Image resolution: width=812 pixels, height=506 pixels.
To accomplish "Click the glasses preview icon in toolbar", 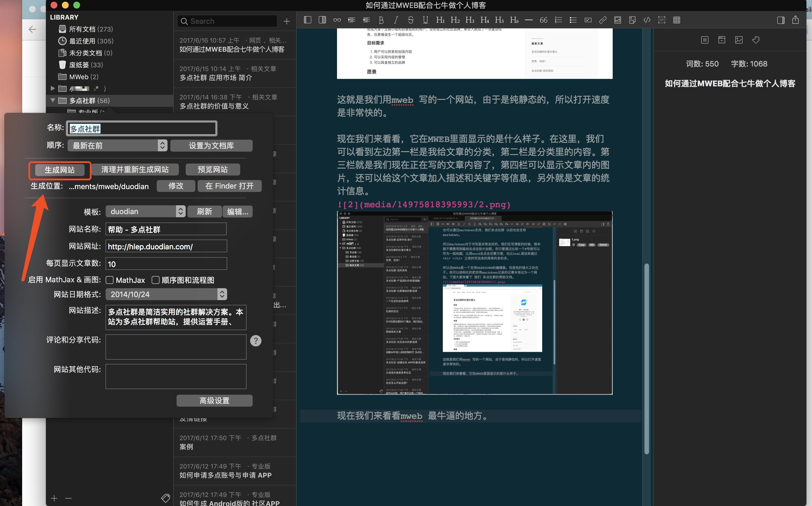I will click(x=337, y=20).
